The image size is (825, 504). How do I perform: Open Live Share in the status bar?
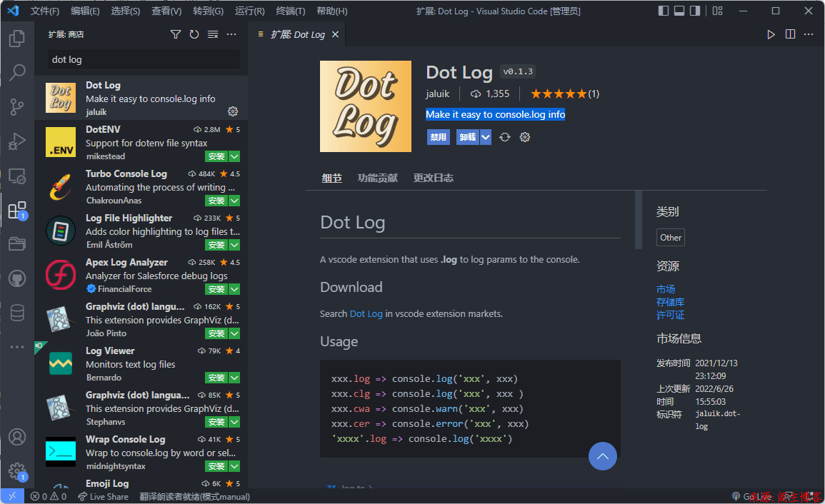point(103,496)
